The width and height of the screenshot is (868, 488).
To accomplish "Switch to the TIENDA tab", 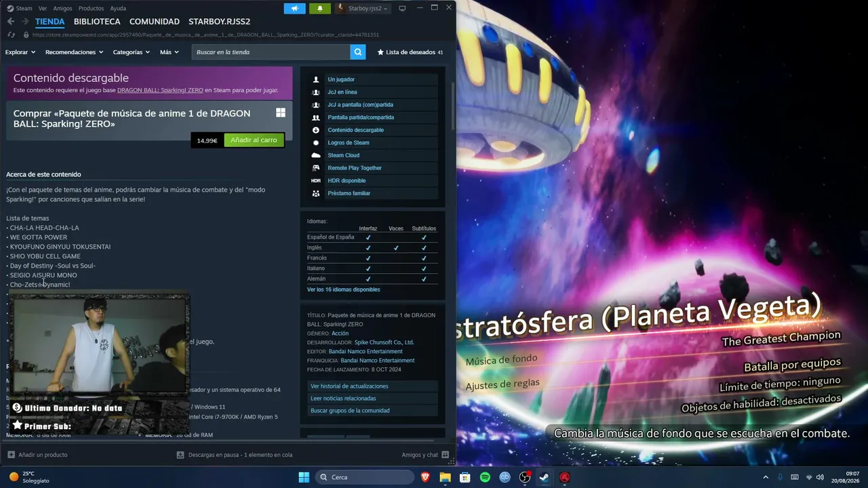I will (50, 22).
